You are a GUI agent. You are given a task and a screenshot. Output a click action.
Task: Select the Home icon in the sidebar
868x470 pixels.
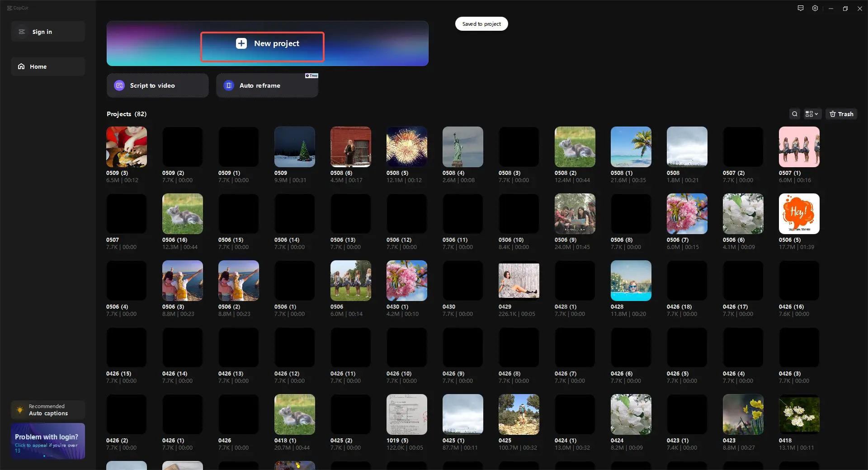pos(21,66)
